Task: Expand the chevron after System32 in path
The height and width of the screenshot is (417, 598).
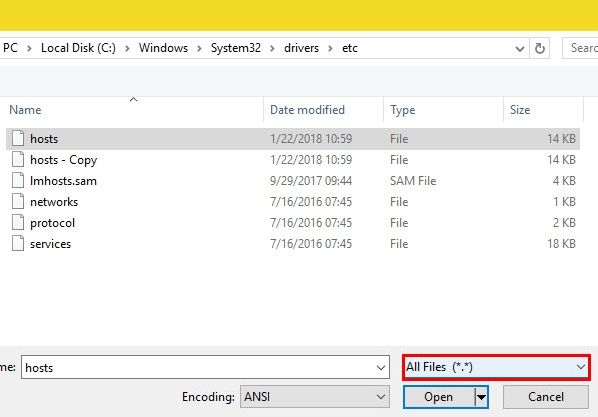Action: (272, 48)
